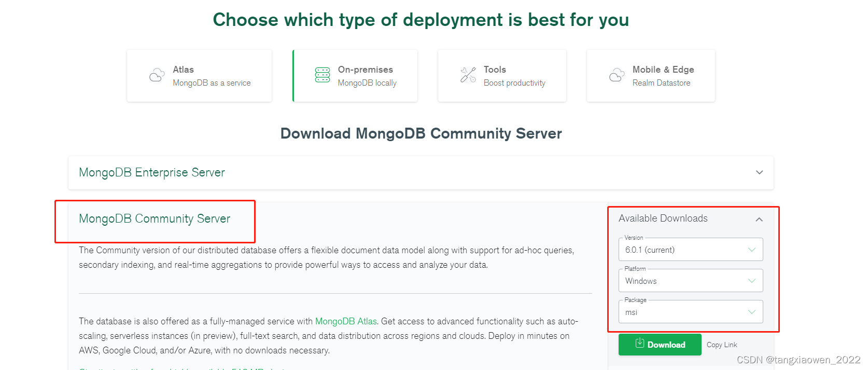
Task: Expand the MongoDB Enterprise Server section chevron
Action: 759,172
